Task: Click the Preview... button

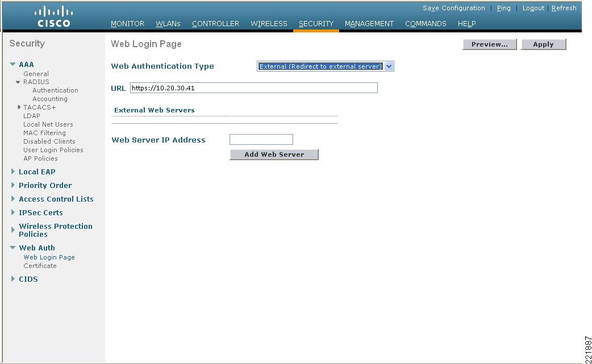Action: click(x=489, y=44)
